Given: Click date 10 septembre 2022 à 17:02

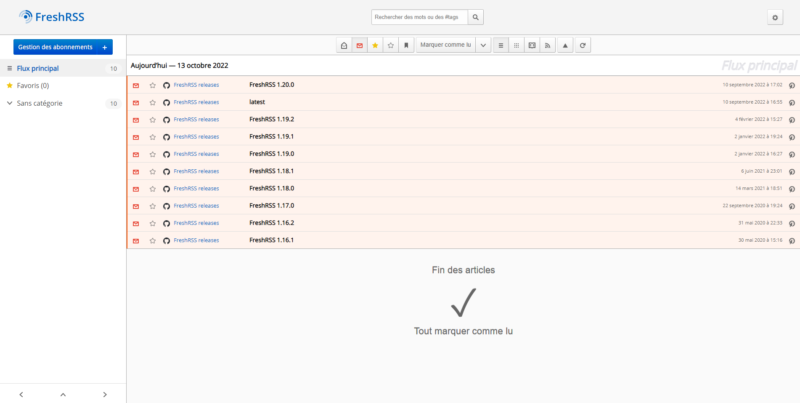Looking at the screenshot, I should [752, 85].
